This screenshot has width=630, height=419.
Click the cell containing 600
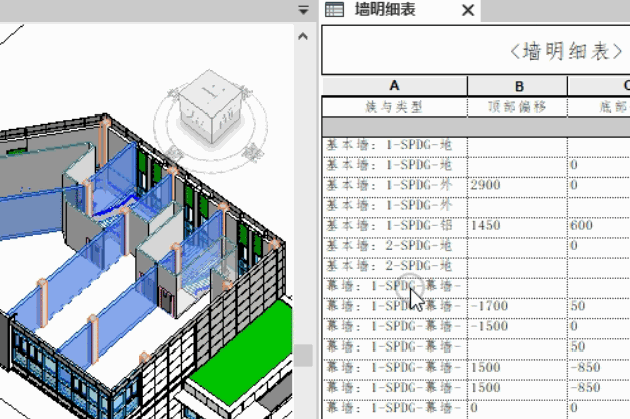tap(597, 226)
